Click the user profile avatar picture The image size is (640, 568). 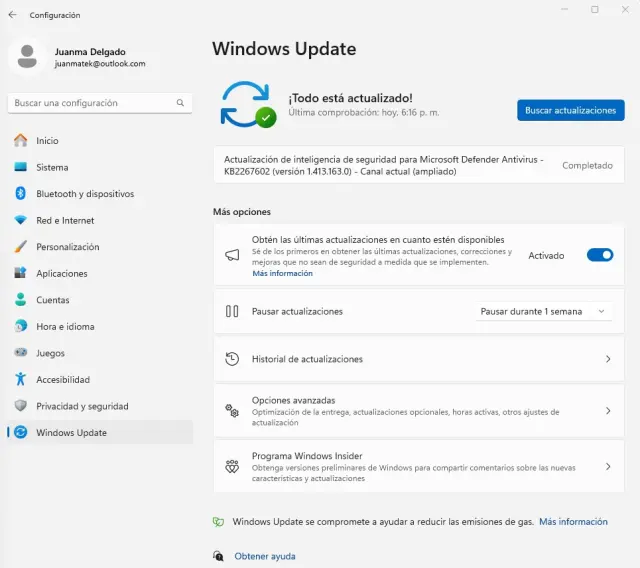(x=27, y=57)
